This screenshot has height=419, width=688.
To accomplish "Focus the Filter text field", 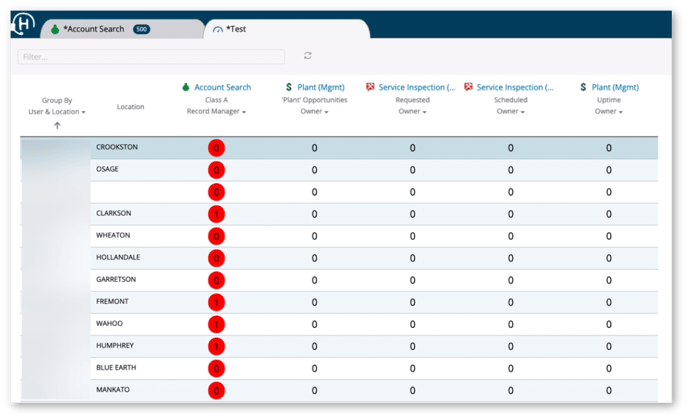I will click(x=150, y=57).
